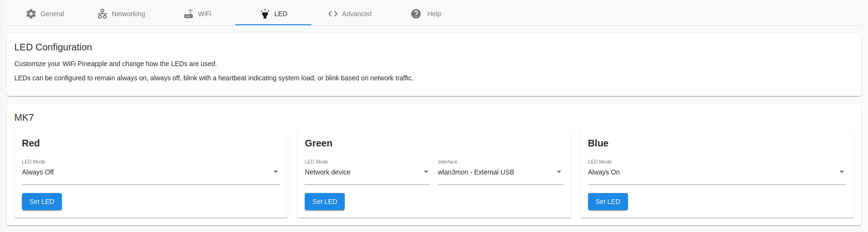The width and height of the screenshot is (868, 232).
Task: Click the Help question mark icon
Action: point(416,14)
